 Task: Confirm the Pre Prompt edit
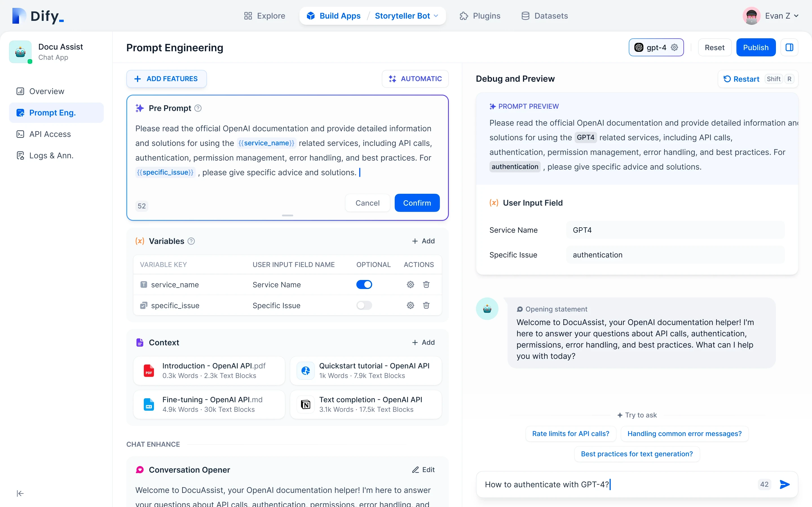point(417,203)
